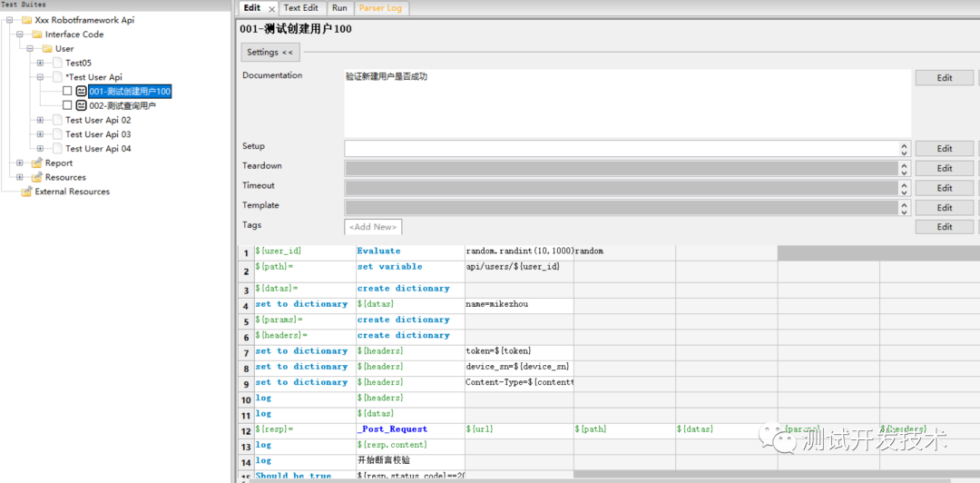Image resolution: width=980 pixels, height=483 pixels.
Task: Click the Xxx Robotframework Api folder icon
Action: tap(27, 20)
